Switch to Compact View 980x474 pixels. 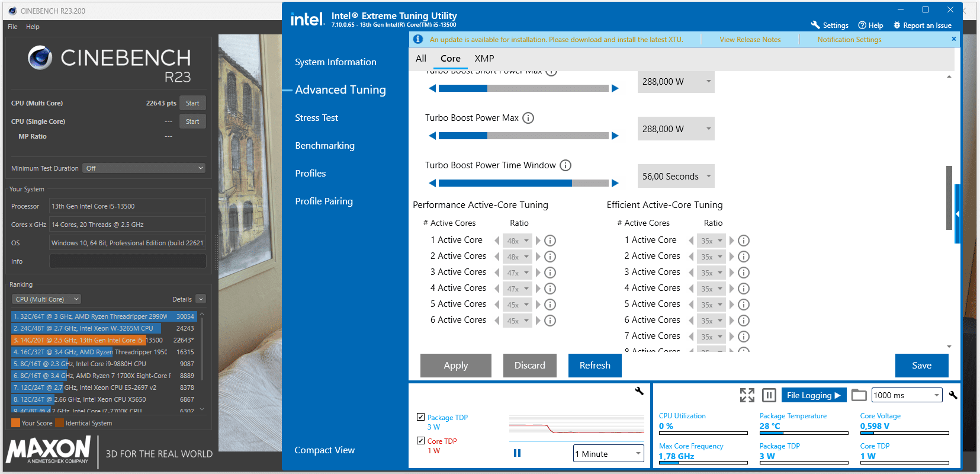[x=324, y=450]
